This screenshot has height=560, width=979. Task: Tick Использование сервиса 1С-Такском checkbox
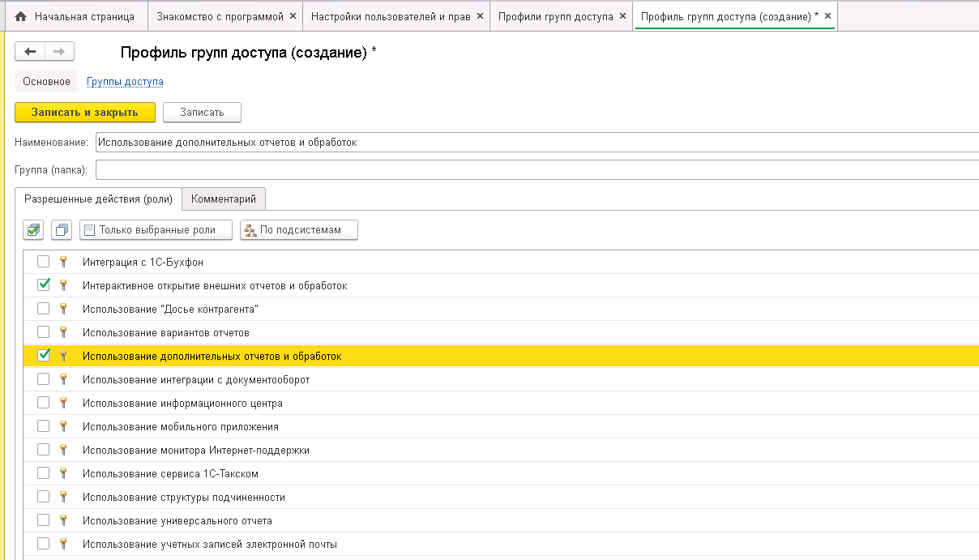tap(44, 473)
